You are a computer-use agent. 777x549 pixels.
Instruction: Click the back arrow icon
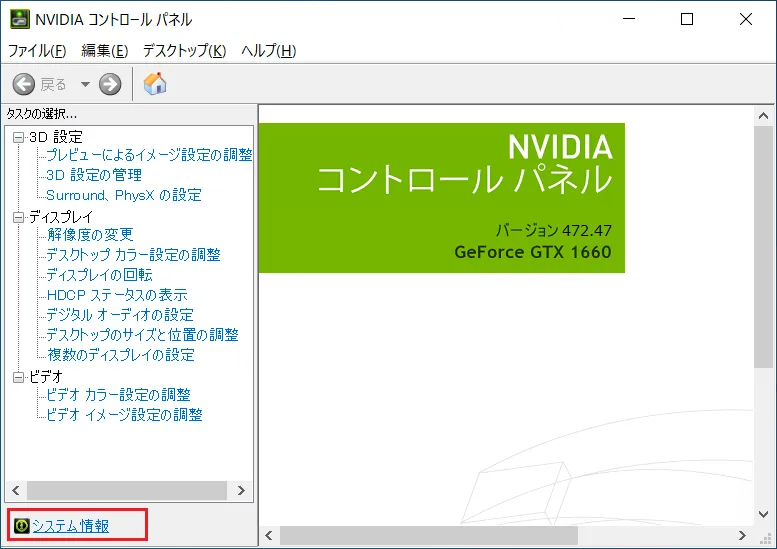click(23, 84)
